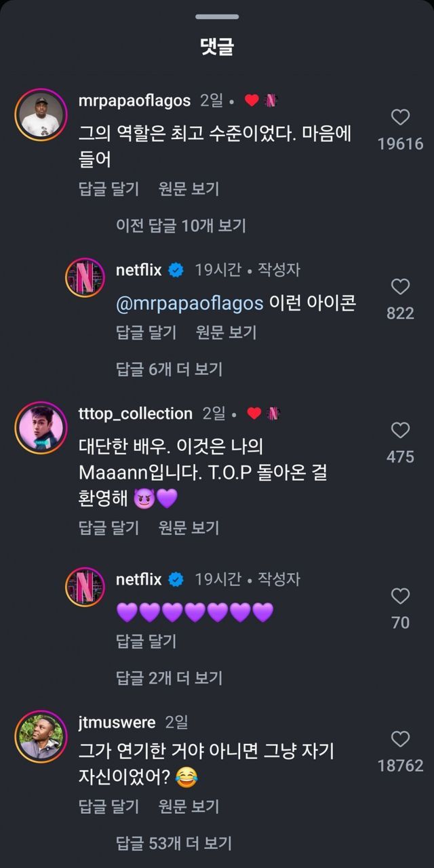Image resolution: width=434 pixels, height=868 pixels.
Task: Expand '답글 6개 더 보기' replies
Action: pyautogui.click(x=170, y=369)
